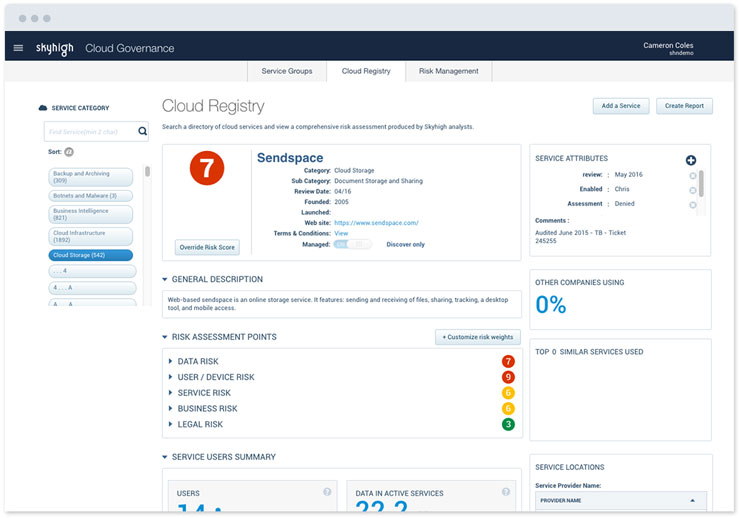Open help icon on Data in Active Services
Screen dimensions: 740x518
[506, 492]
